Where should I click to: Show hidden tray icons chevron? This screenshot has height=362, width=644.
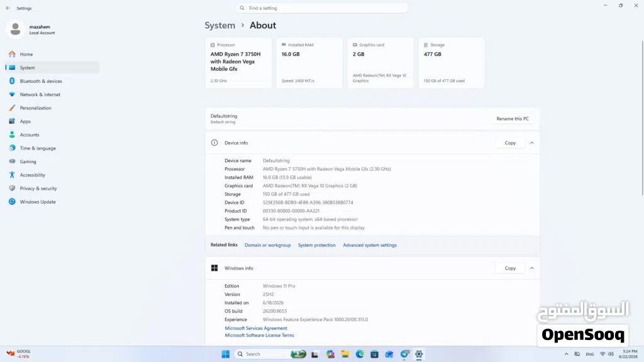(567, 354)
